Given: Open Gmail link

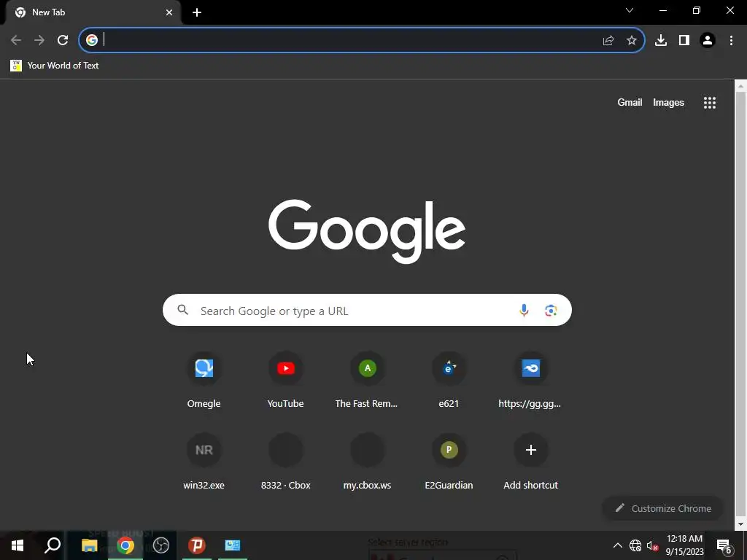Looking at the screenshot, I should [630, 102].
